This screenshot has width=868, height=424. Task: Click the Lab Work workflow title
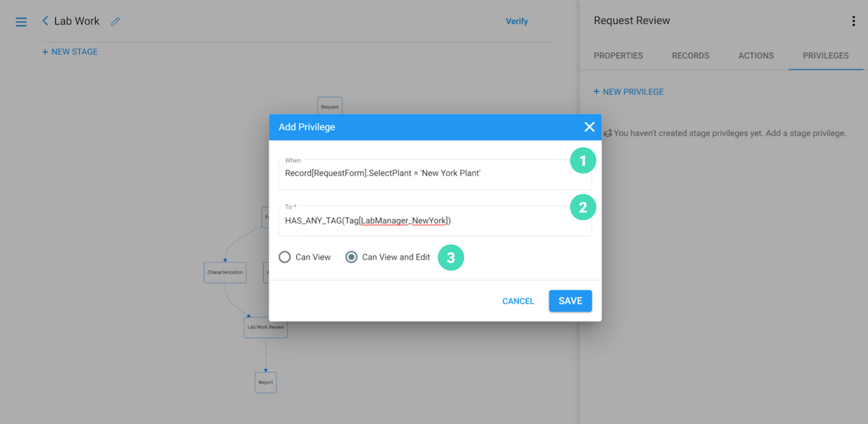click(76, 21)
